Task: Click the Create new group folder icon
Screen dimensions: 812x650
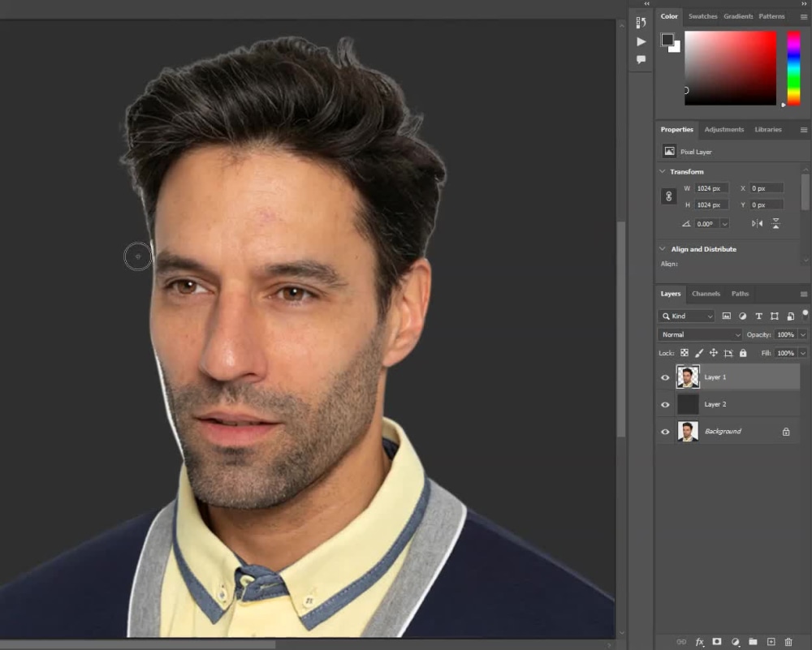Action: [x=754, y=642]
